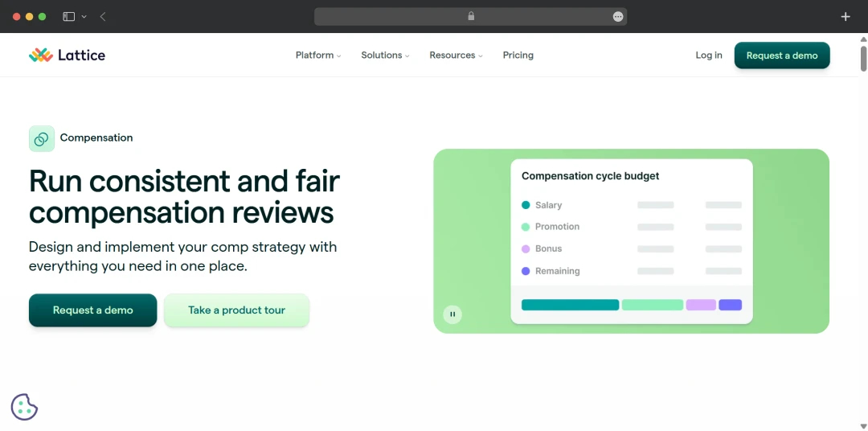Click the Log in link
The width and height of the screenshot is (868, 431).
pos(709,55)
